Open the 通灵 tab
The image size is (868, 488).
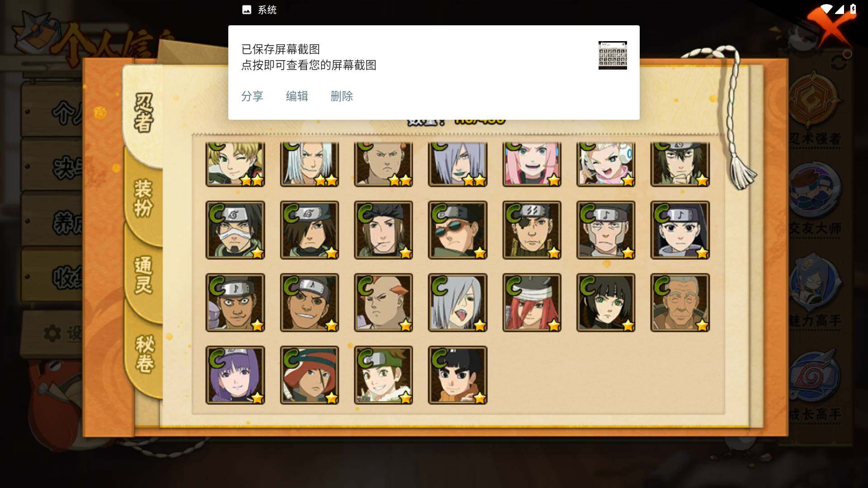coord(144,276)
